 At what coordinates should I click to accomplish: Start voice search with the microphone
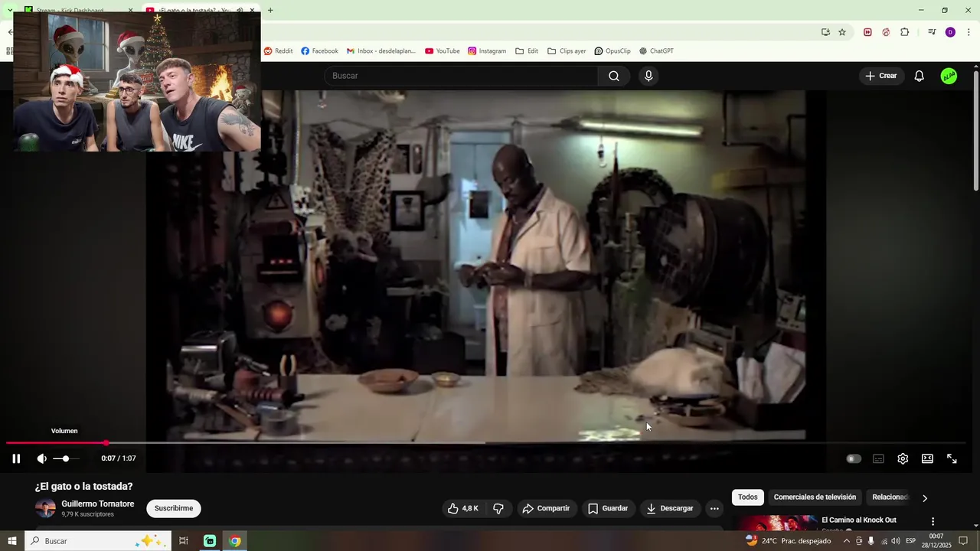point(648,76)
